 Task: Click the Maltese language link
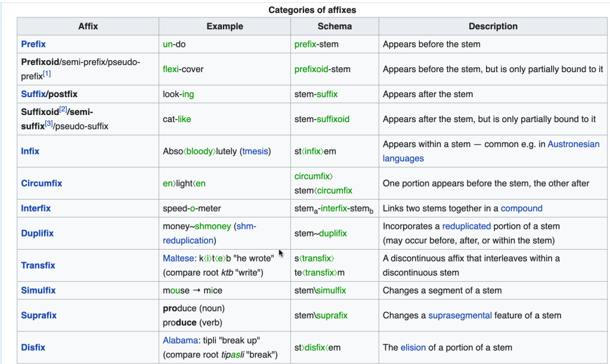click(x=178, y=259)
